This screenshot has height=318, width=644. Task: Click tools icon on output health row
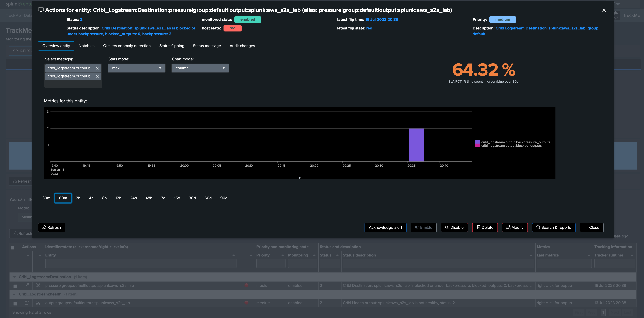[38, 303]
